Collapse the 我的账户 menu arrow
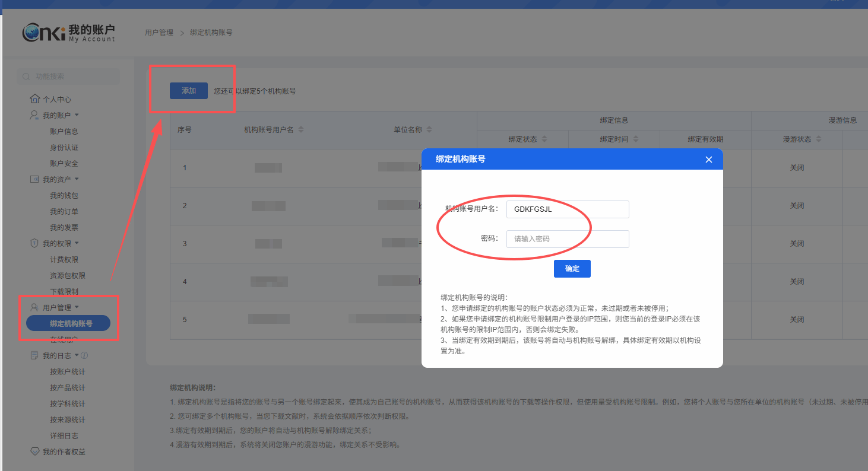Screen dimensions: 868x471 pos(77,115)
